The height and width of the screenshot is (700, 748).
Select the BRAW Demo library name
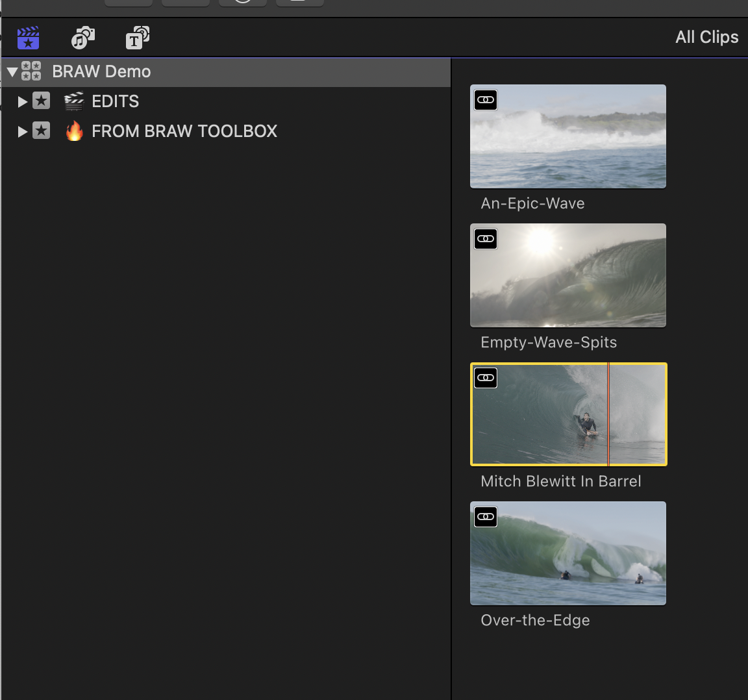pos(101,71)
